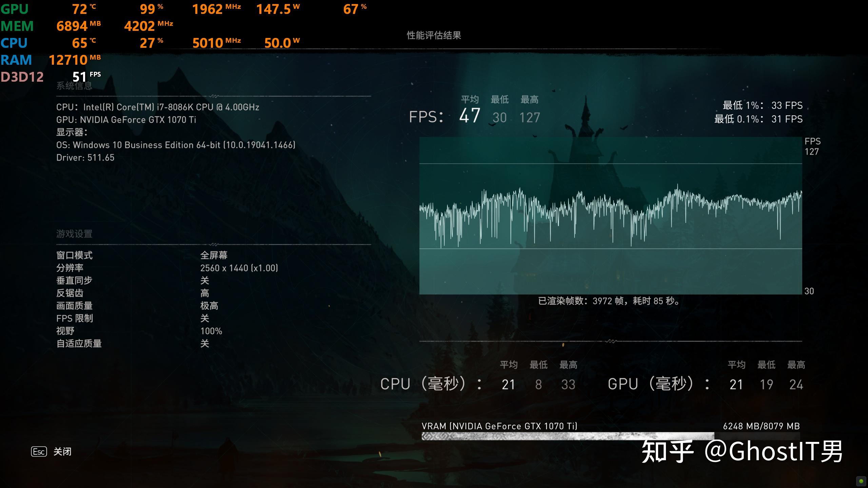Click the GPU utilization percentage (99%)
Screen dimensions: 868x488
click(x=145, y=9)
